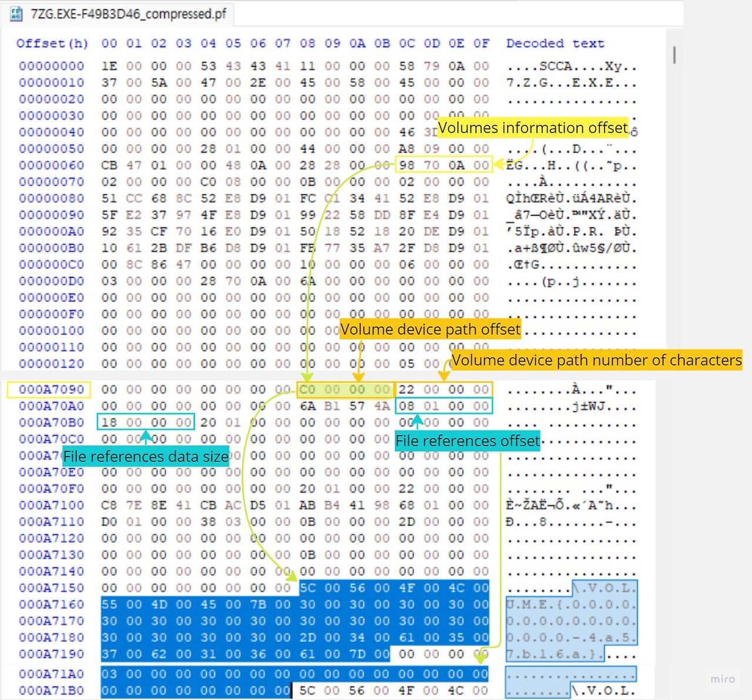Select the File references offset teal label
Viewport: 752px width, 700px height.
[467, 441]
